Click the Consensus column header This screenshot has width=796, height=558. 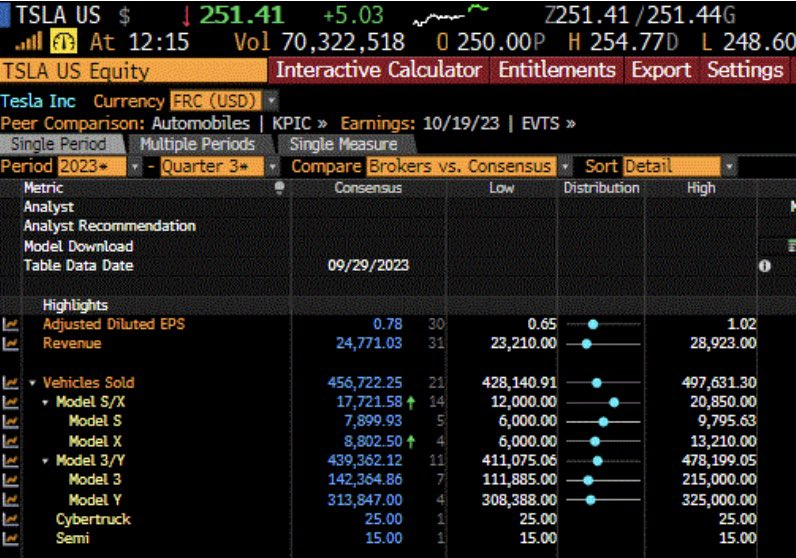point(368,188)
